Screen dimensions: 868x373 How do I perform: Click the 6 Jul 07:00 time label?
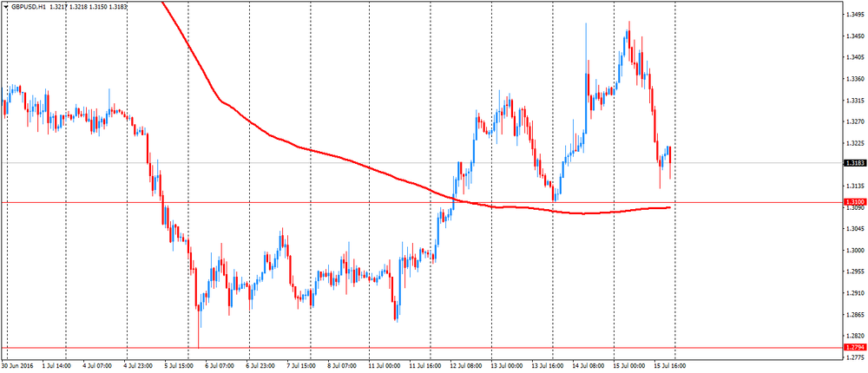(220, 366)
